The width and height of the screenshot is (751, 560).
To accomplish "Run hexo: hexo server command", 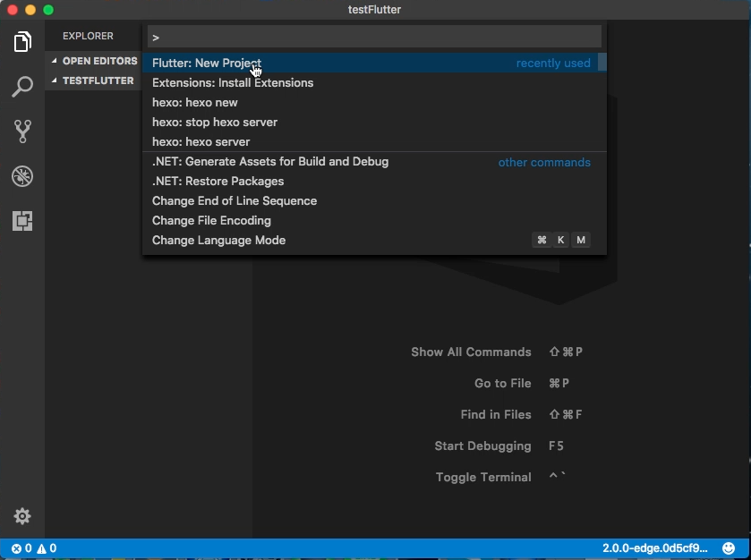I will [x=374, y=141].
